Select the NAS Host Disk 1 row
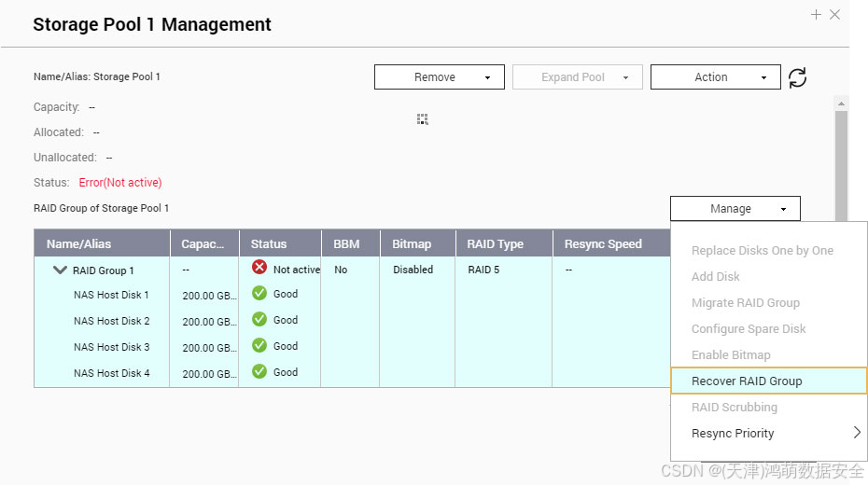Image resolution: width=868 pixels, height=485 pixels. [111, 295]
